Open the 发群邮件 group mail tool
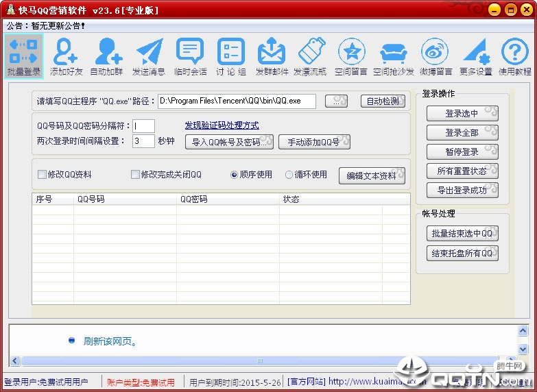This screenshot has height=392, width=537. 272,56
